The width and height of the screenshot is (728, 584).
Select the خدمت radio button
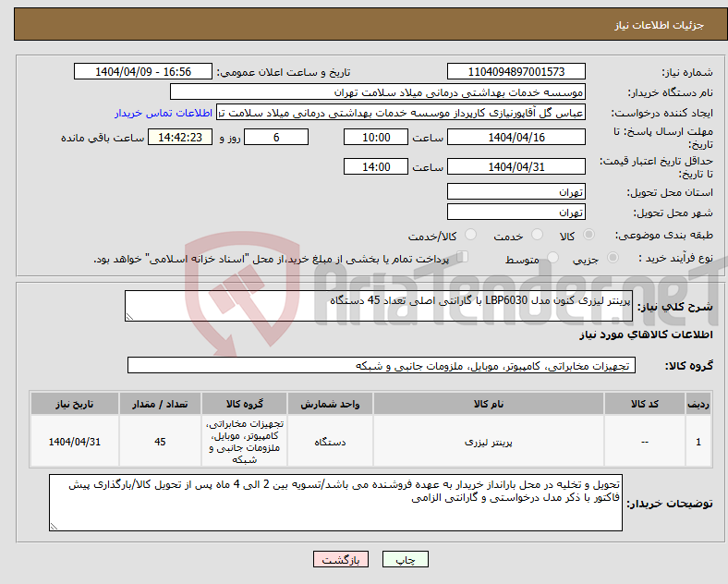[x=537, y=235]
